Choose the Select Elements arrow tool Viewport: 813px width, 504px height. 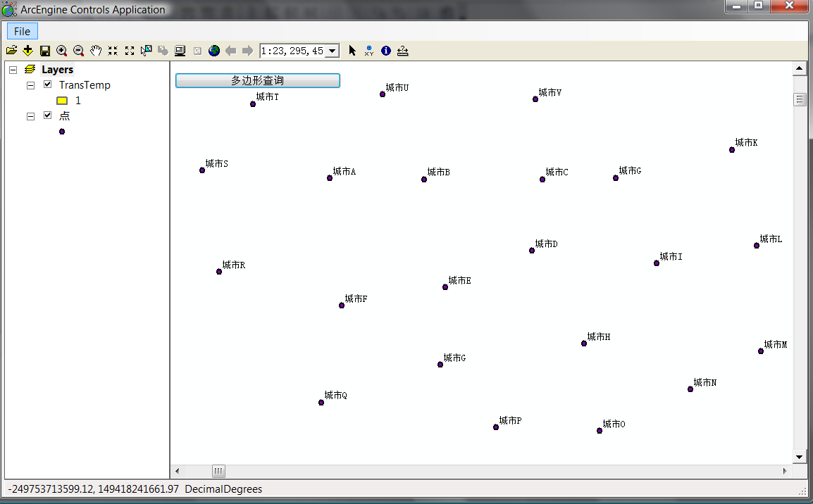click(352, 51)
